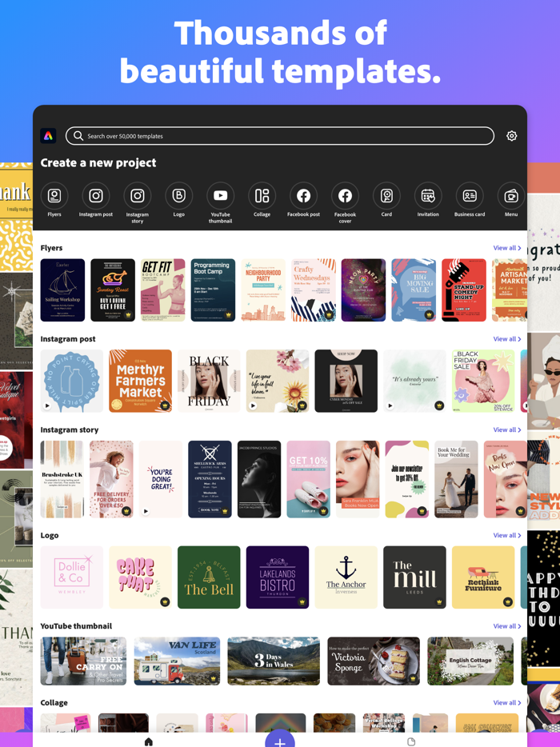Select the Stand Up Comedy Night flyer
Viewport: 560px width, 747px height.
(x=464, y=290)
